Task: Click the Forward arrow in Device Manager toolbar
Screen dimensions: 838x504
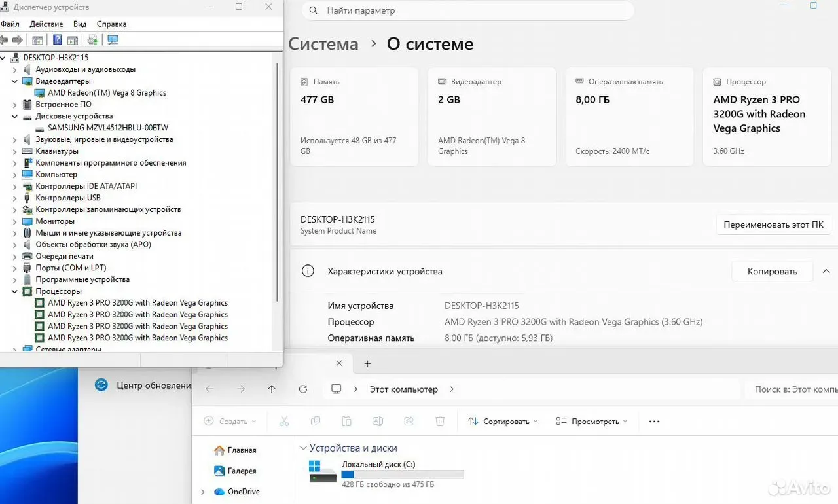Action: coord(18,40)
